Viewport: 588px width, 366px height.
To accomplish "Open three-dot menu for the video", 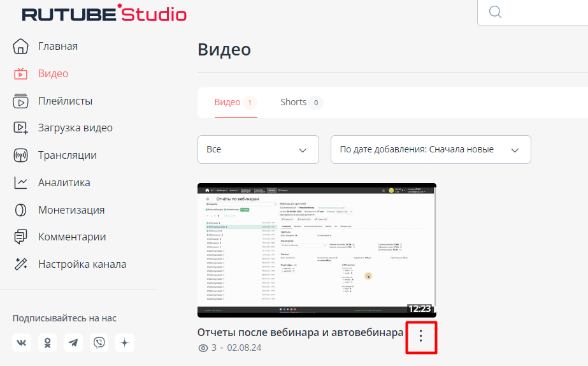I will tap(420, 335).
